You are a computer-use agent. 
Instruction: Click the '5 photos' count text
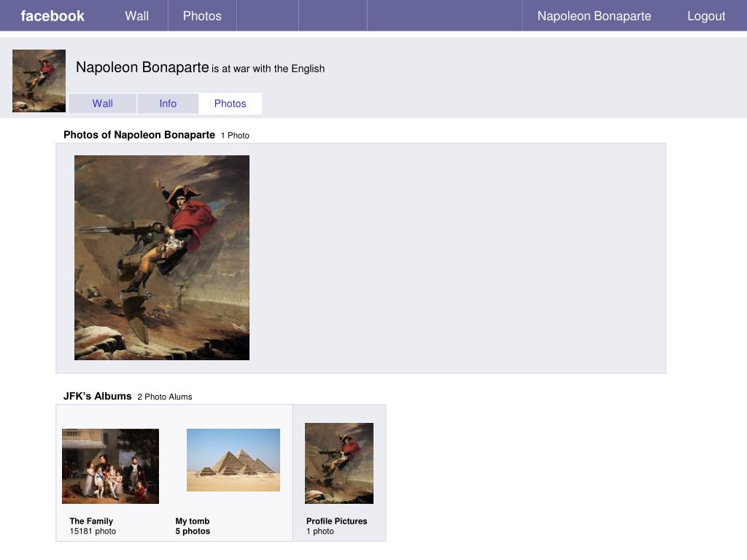point(193,531)
